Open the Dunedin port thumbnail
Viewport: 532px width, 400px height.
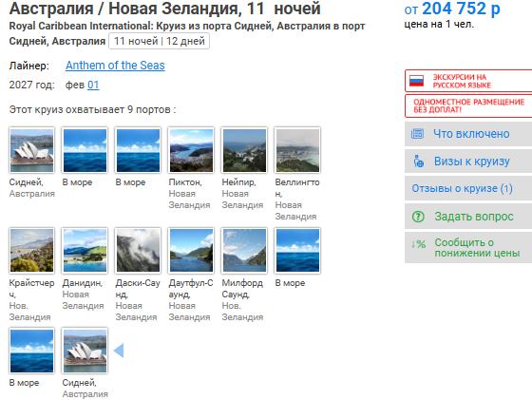click(85, 251)
